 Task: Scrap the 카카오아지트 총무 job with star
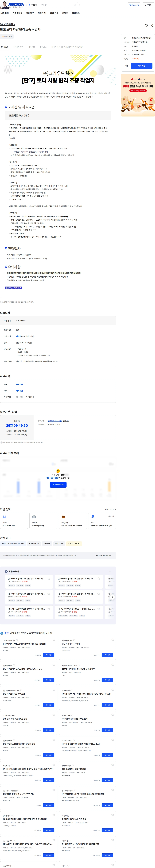coord(54,690)
